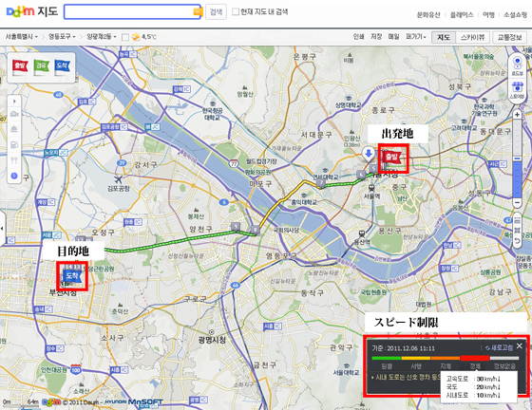Show restaurant fork-knife icon on sidebar
532x410 pixels.
click(14, 160)
